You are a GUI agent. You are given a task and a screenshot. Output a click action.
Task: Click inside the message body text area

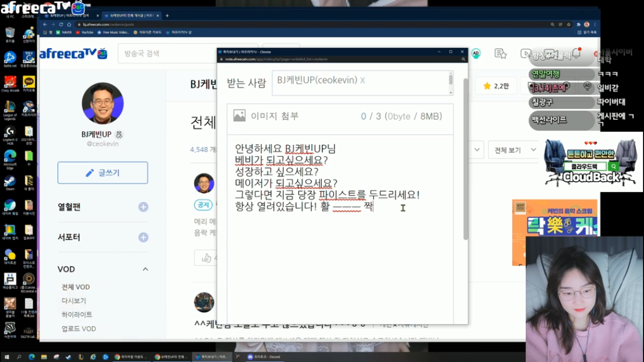[340, 229]
